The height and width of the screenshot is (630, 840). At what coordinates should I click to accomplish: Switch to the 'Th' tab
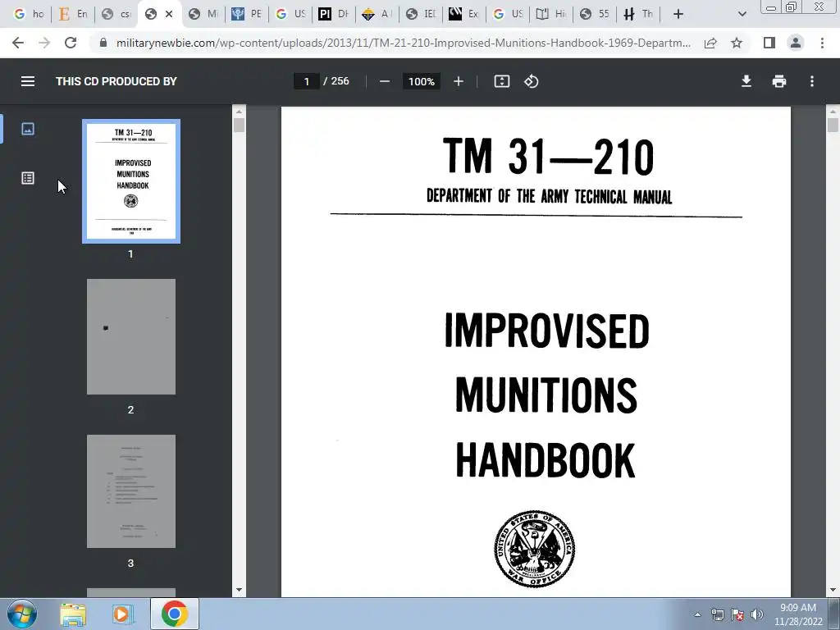point(638,14)
